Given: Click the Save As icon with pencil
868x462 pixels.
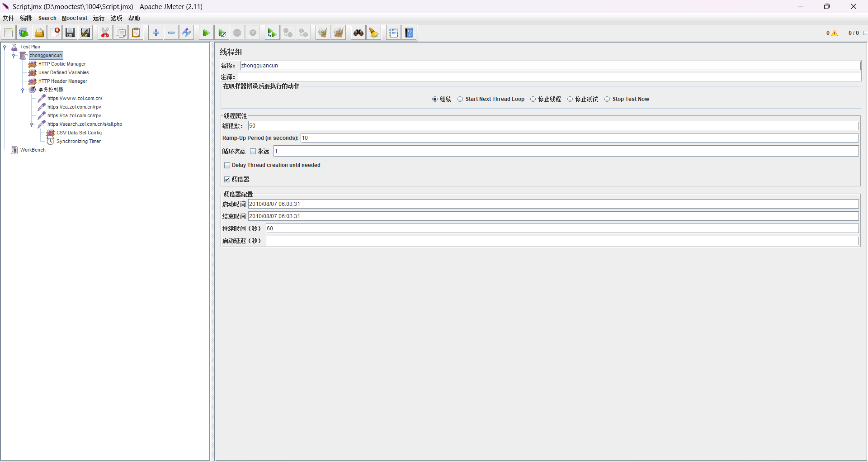Looking at the screenshot, I should (85, 33).
